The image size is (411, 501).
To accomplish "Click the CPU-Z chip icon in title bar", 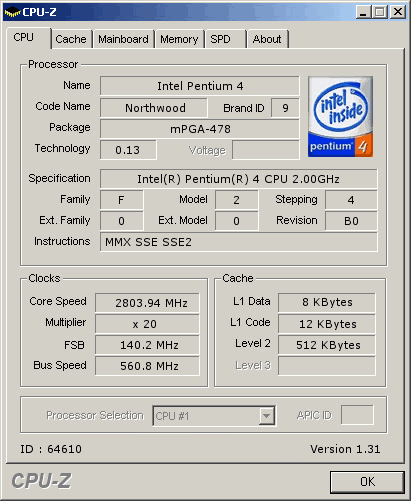I will point(12,12).
